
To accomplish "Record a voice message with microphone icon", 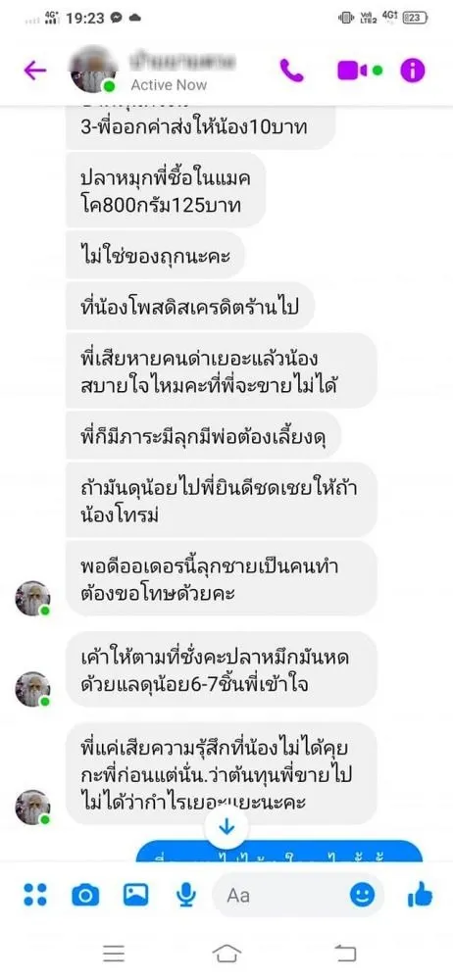I will [x=186, y=895].
